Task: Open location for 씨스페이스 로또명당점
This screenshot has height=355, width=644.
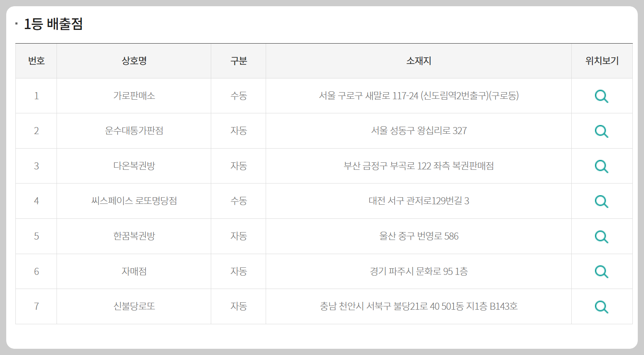Action: tap(602, 201)
